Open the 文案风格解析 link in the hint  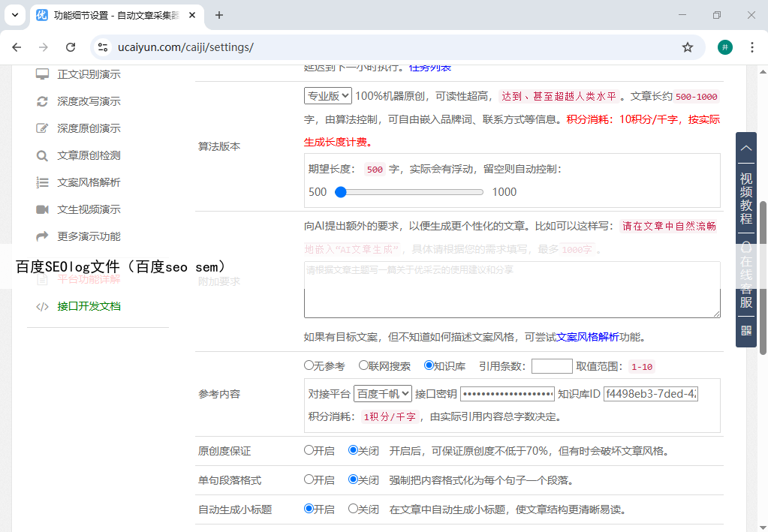587,337
